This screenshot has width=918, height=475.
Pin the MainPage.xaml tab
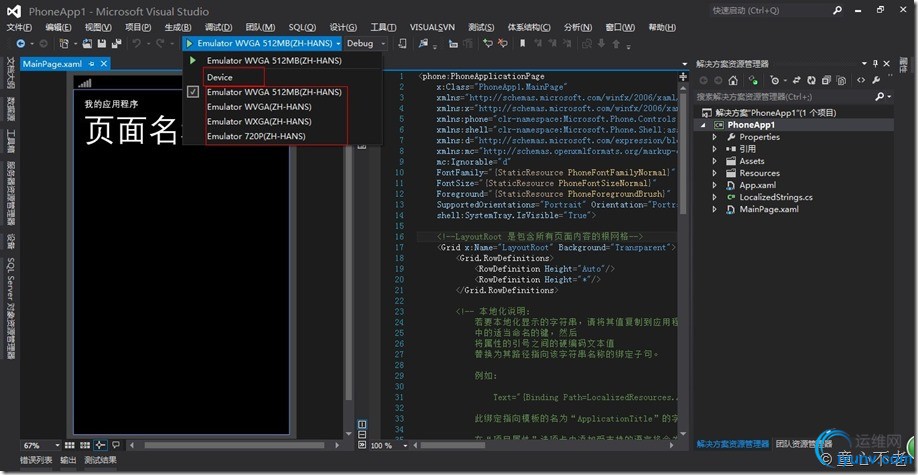point(91,64)
